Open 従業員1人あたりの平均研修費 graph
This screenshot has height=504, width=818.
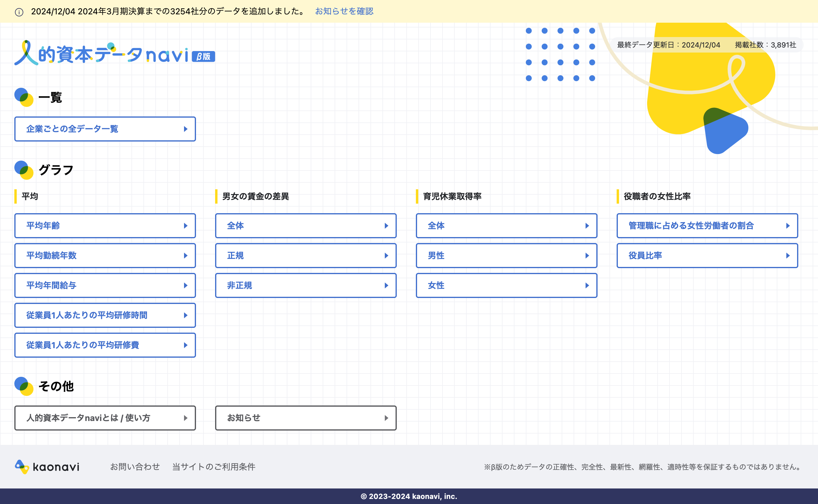point(105,345)
